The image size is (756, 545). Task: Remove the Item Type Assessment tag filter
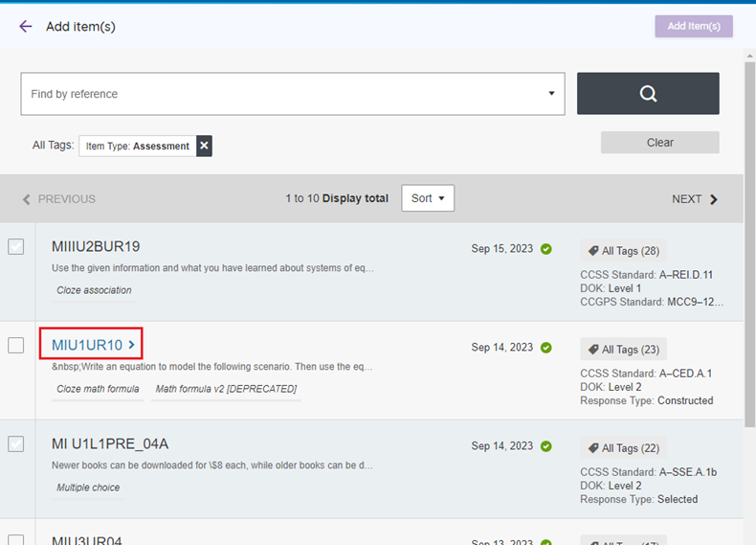click(x=204, y=146)
